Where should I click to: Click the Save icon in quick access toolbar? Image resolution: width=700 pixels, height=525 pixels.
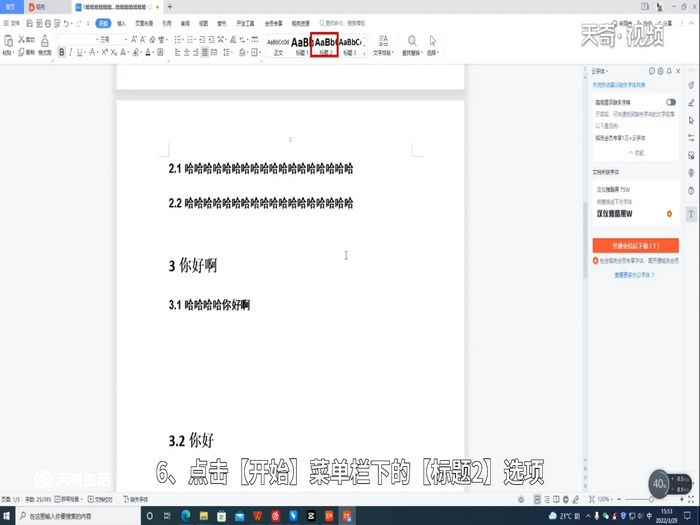tap(29, 23)
